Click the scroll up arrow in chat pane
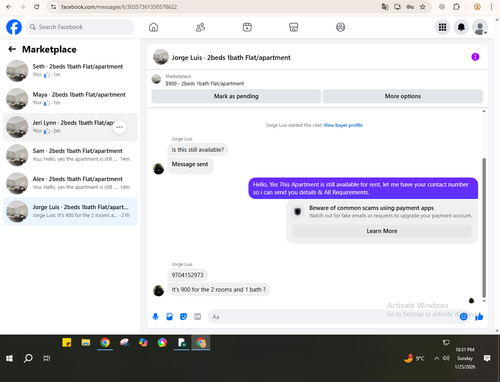Viewport: 500px width, 382px height. [484, 111]
